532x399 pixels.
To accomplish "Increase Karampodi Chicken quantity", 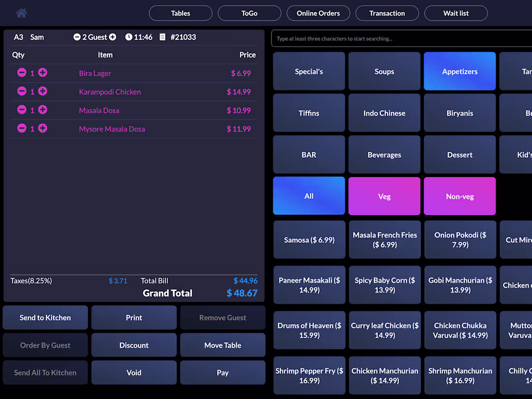I will 43,91.
